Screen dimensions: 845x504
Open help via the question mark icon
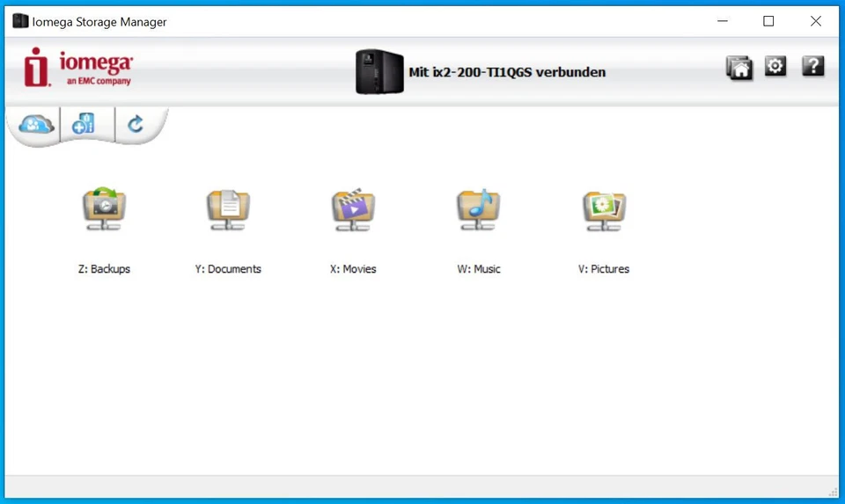tap(813, 66)
